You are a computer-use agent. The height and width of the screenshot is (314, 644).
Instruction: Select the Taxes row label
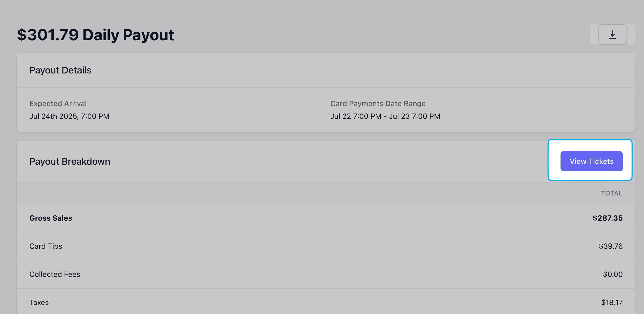(x=39, y=302)
